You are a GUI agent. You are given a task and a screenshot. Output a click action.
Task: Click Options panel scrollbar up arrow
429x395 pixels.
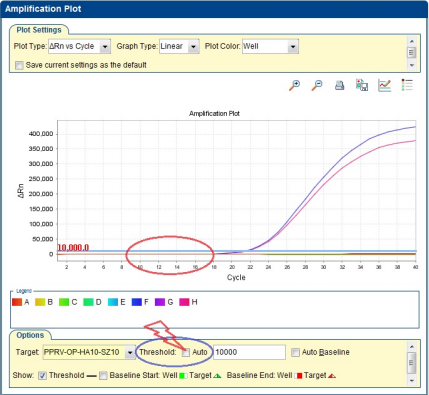[412, 347]
